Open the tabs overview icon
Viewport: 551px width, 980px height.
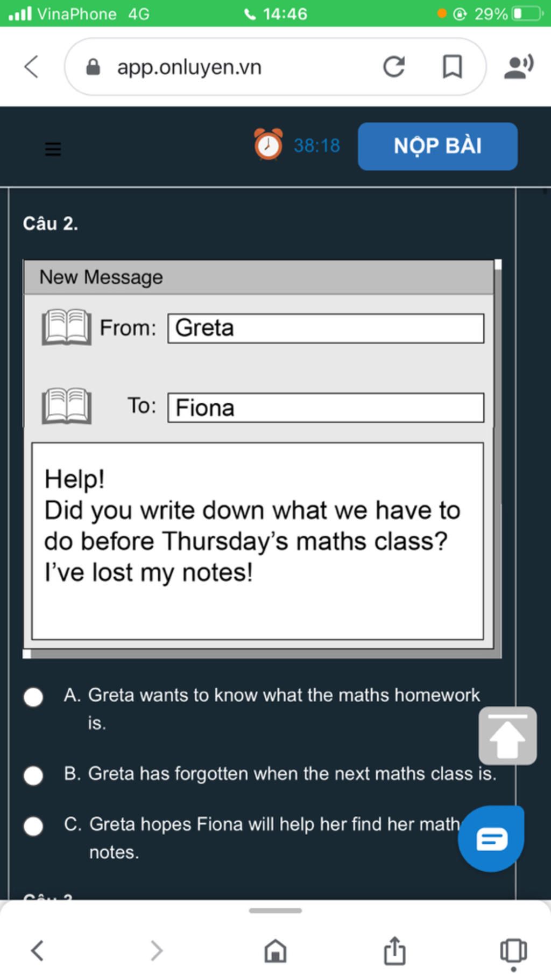(x=513, y=951)
